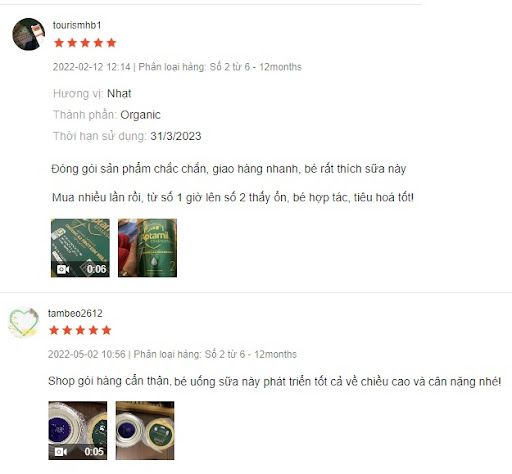Click the fifth star in tambeo2612's rating
The width and height of the screenshot is (512, 474).
106,330
